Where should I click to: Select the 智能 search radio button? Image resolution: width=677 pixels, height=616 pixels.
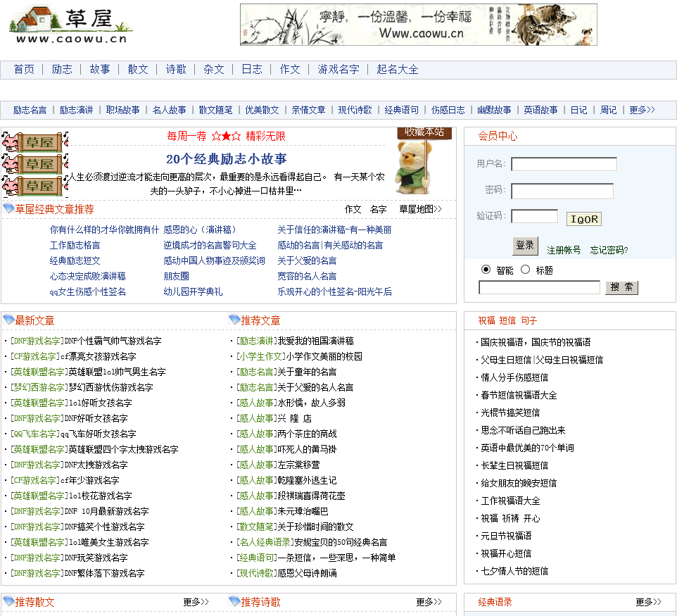click(486, 270)
